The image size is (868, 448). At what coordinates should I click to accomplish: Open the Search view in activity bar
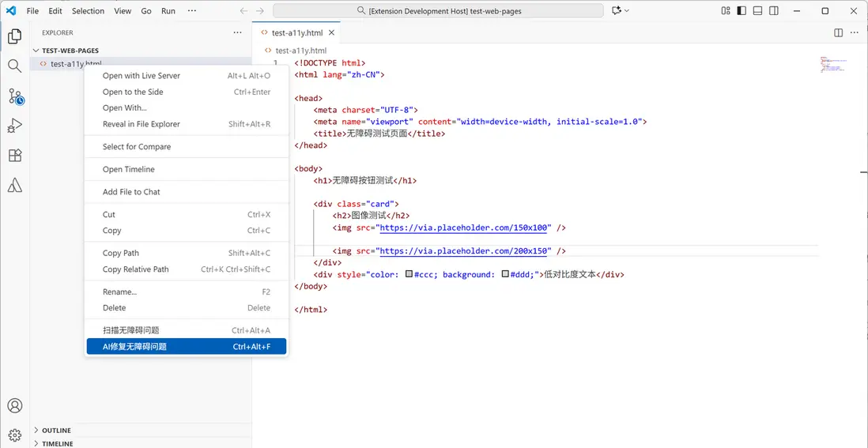pos(14,66)
